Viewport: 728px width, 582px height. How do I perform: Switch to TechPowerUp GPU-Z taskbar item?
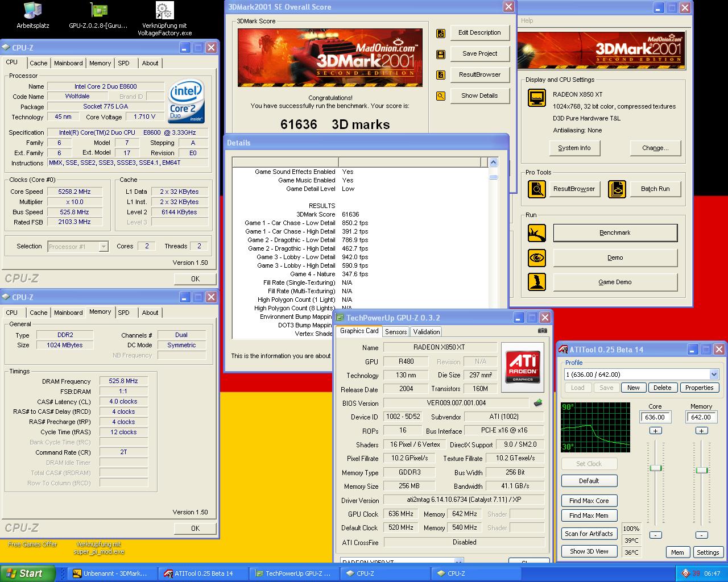(x=294, y=573)
